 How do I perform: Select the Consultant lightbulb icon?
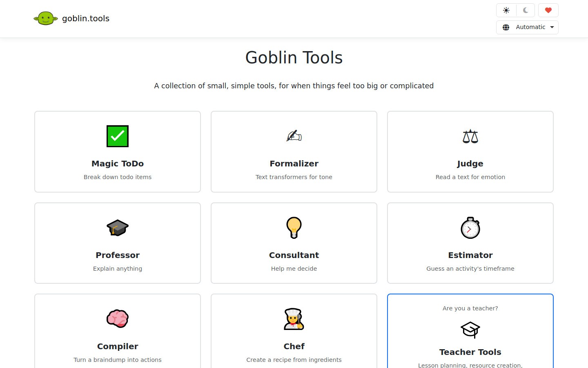click(294, 228)
